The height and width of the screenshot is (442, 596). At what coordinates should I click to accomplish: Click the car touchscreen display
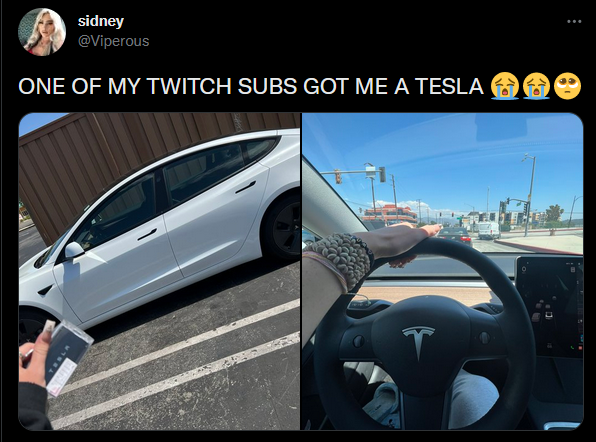(550, 307)
